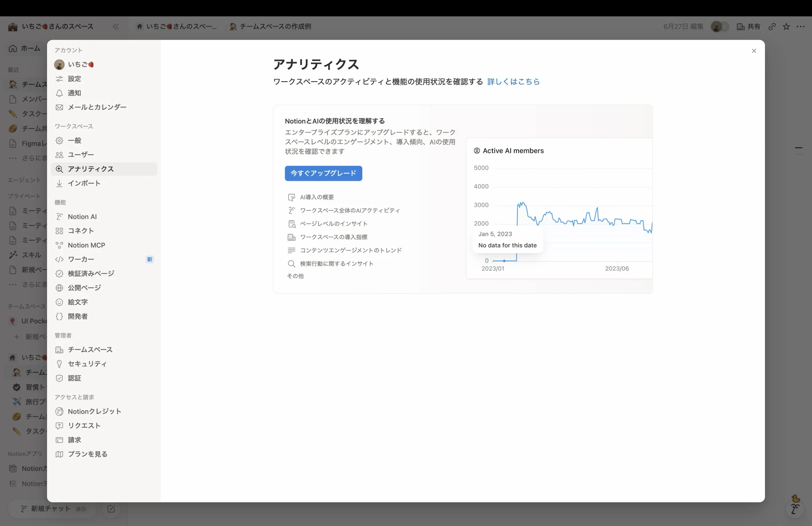Follow the 詳しくはこちら link

513,82
